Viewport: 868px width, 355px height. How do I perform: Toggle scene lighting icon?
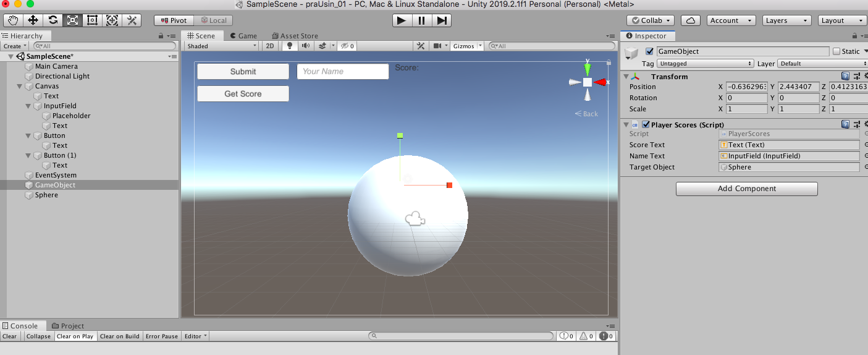tap(289, 46)
